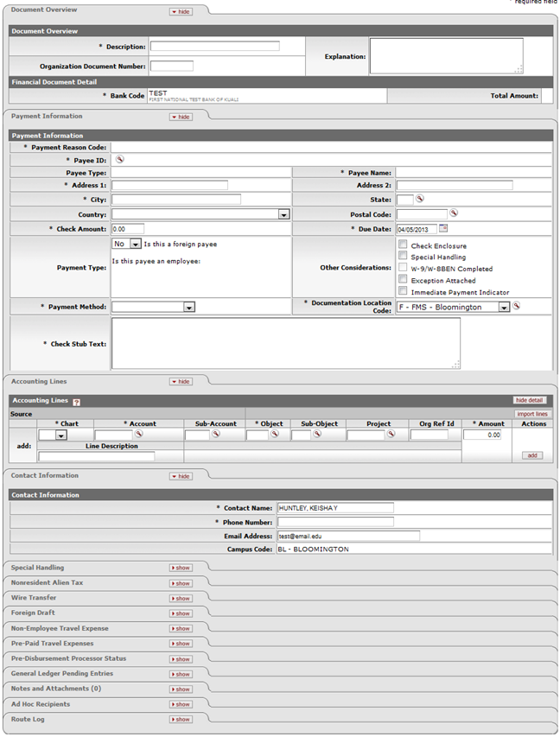
Task: Open the State lookup magnifier
Action: (420, 199)
